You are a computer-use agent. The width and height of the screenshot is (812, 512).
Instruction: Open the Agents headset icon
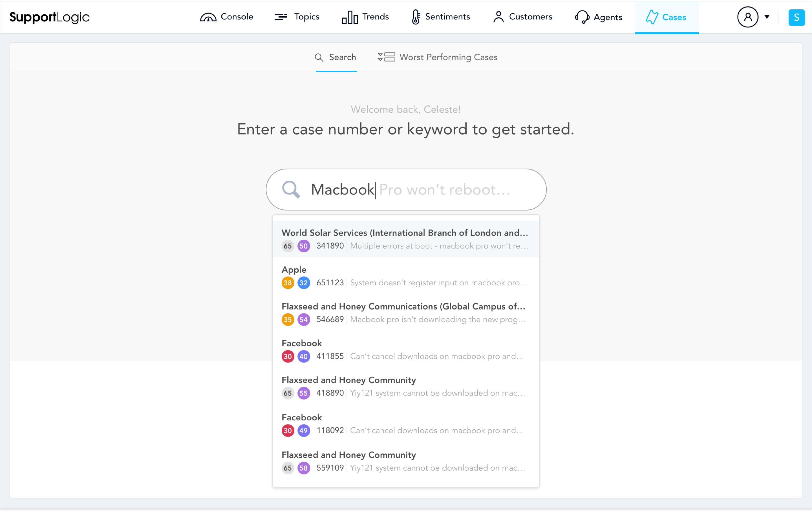(582, 17)
